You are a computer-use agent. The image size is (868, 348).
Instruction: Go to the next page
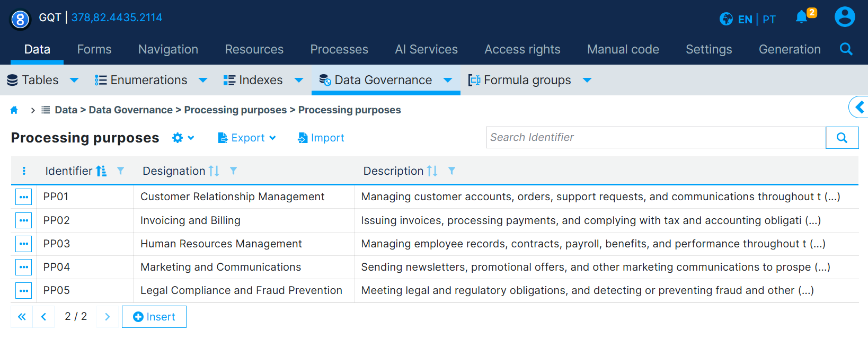pos(108,317)
